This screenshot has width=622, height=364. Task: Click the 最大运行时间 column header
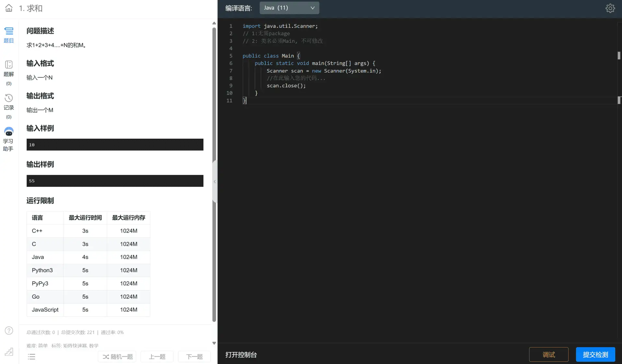(85, 218)
